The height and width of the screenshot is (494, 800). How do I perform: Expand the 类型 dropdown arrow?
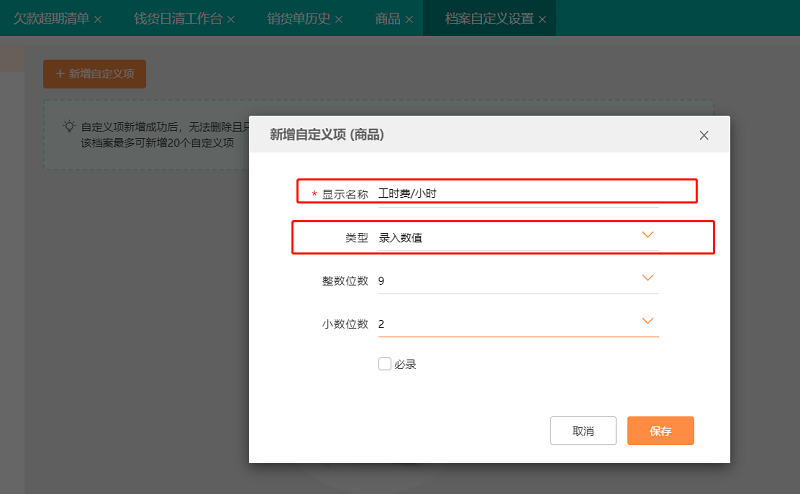[x=647, y=236]
